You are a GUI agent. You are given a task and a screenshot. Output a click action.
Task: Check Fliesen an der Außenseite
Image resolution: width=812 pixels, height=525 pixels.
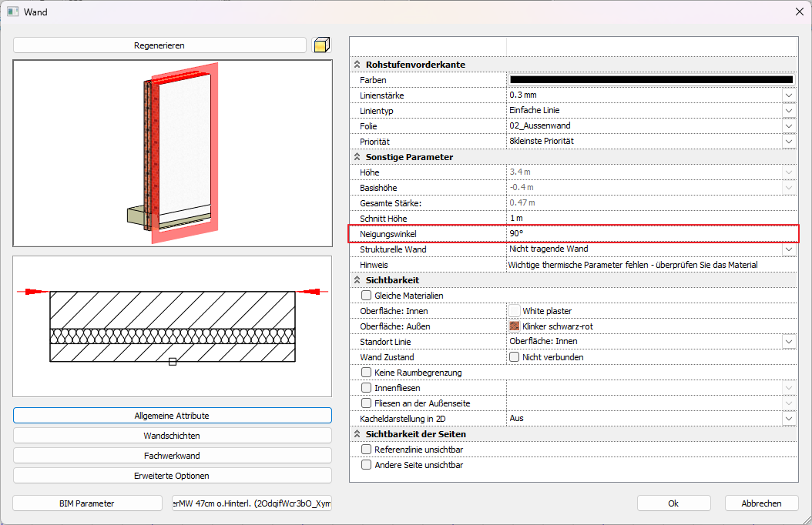click(x=366, y=403)
